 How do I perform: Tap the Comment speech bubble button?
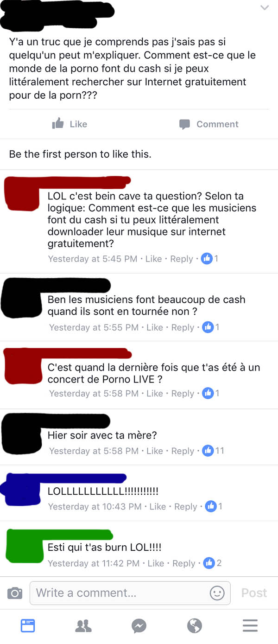coord(208,124)
